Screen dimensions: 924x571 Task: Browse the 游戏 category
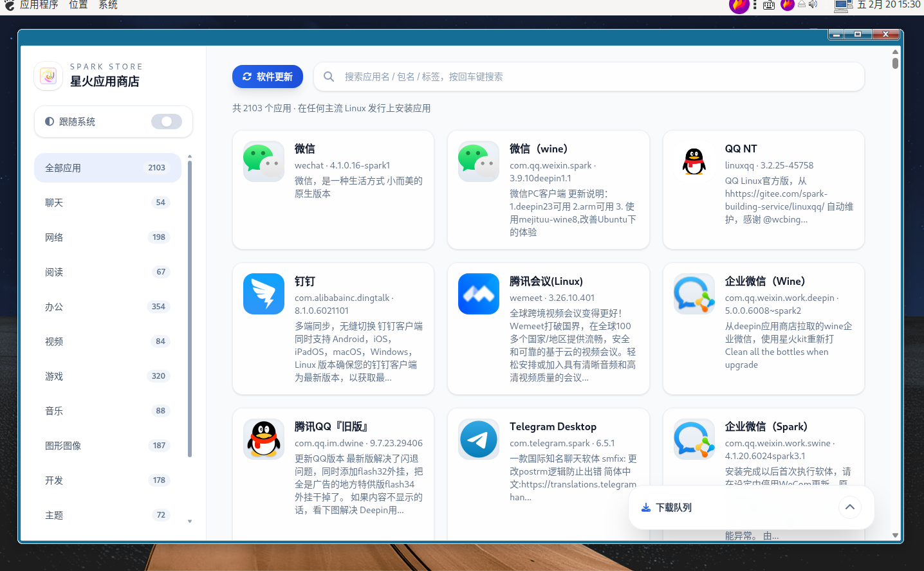(107, 376)
